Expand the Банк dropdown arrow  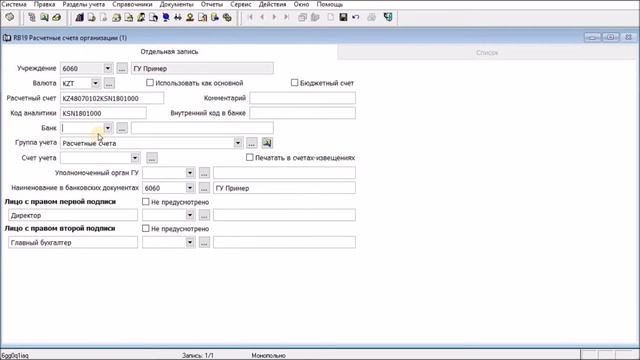click(107, 128)
